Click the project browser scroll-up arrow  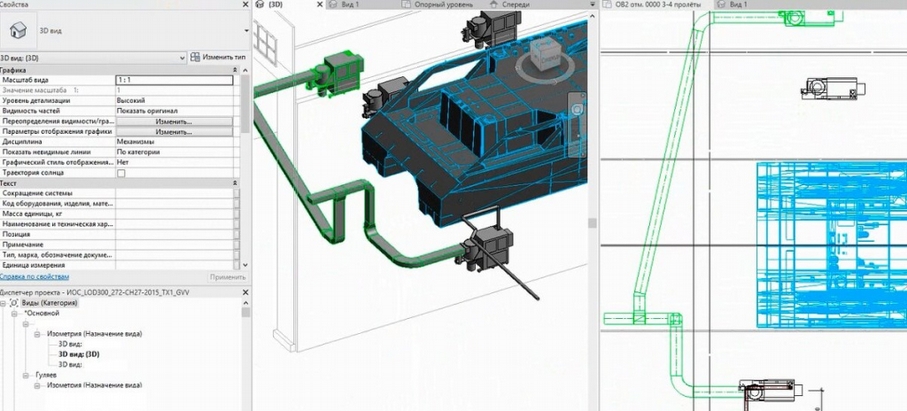click(245, 303)
